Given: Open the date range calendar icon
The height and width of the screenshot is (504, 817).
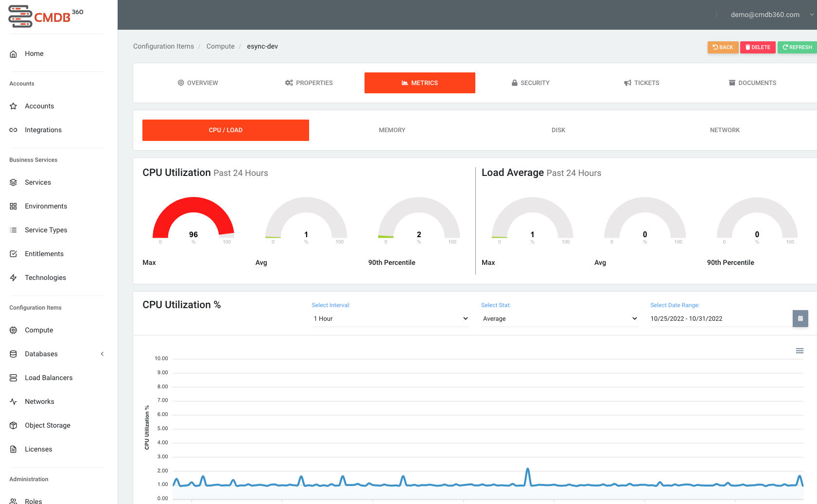Looking at the screenshot, I should tap(800, 318).
